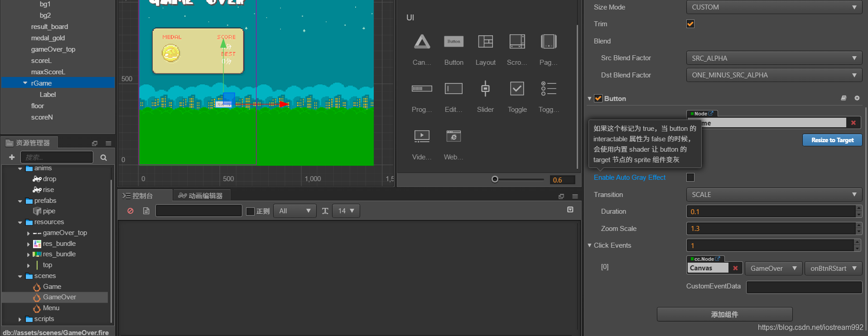Screen dimensions: 868x336
Task: Click the Duration value field
Action: [771, 211]
